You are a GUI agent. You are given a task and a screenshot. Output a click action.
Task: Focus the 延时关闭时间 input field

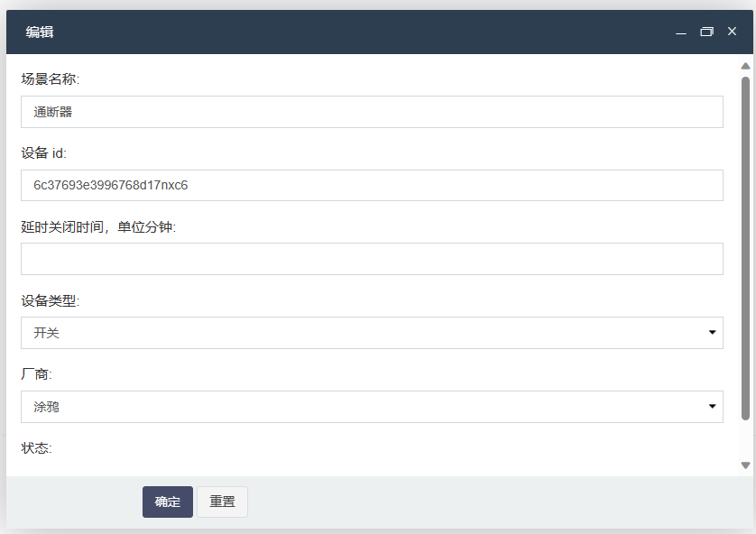pos(372,259)
